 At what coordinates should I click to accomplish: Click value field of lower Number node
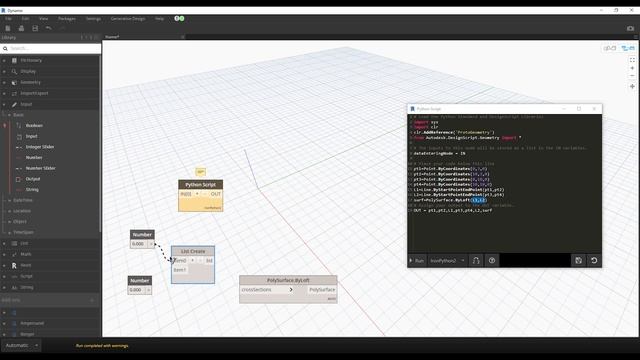[x=136, y=290]
